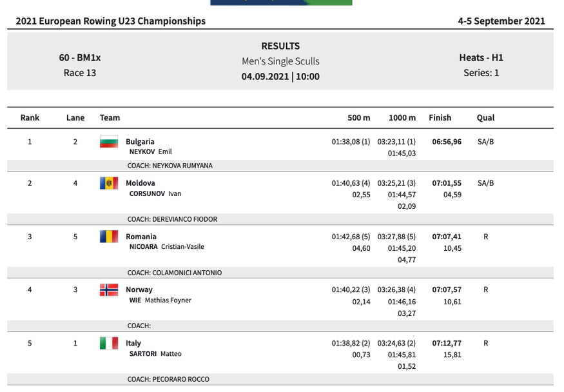
Task: Select the Lane column header
Action: 75,117
